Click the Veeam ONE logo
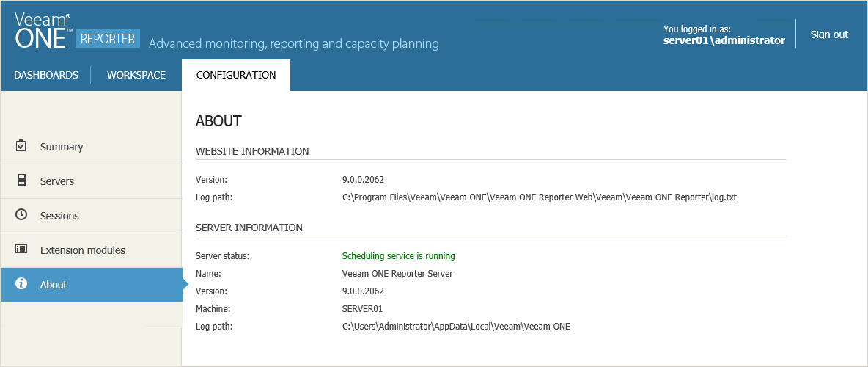The height and width of the screenshot is (367, 868). (x=43, y=31)
